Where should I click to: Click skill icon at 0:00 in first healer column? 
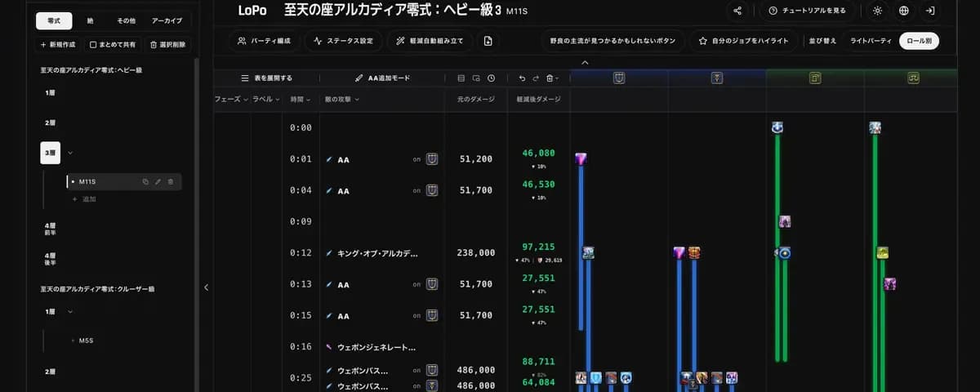(x=777, y=127)
